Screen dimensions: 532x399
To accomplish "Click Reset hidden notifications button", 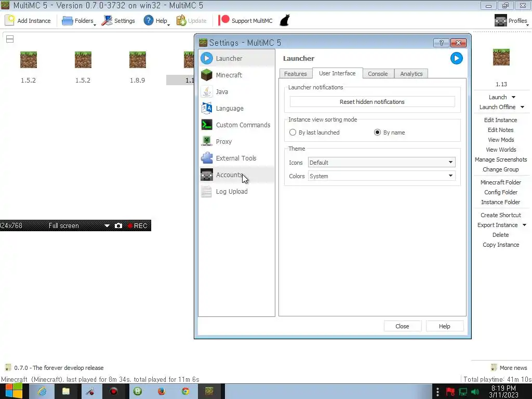I will [372, 102].
